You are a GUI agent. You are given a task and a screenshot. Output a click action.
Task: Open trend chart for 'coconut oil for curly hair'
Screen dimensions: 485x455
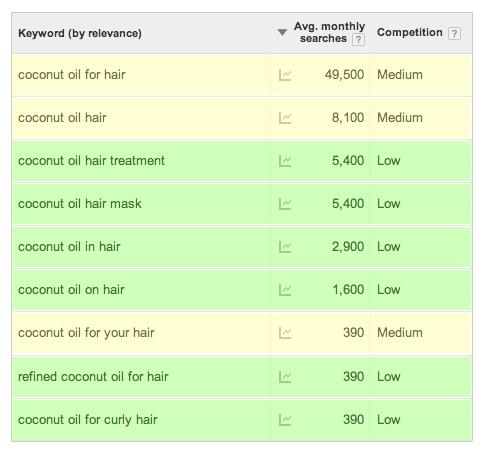[285, 420]
